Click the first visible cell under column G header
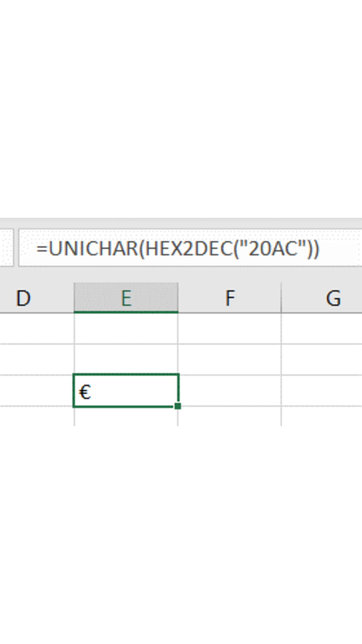362x644 pixels. 322,329
